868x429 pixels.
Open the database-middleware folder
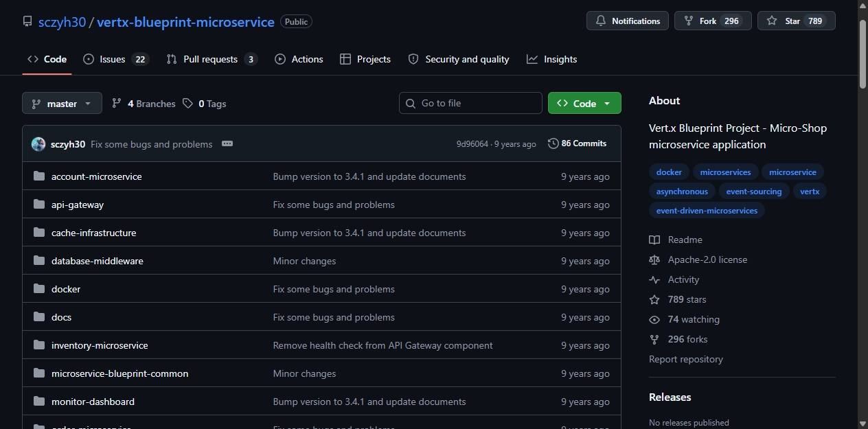(x=98, y=261)
